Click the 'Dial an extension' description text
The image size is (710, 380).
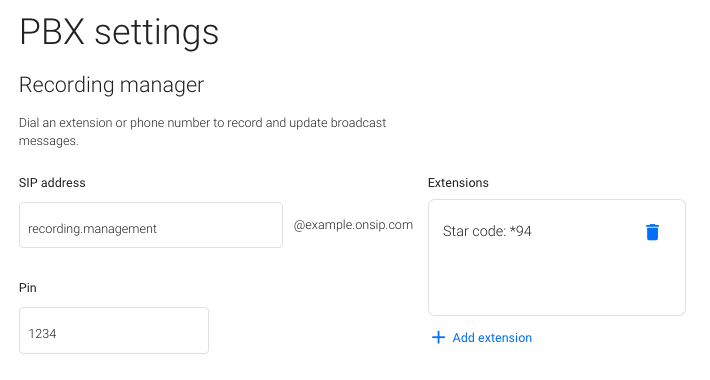(202, 132)
